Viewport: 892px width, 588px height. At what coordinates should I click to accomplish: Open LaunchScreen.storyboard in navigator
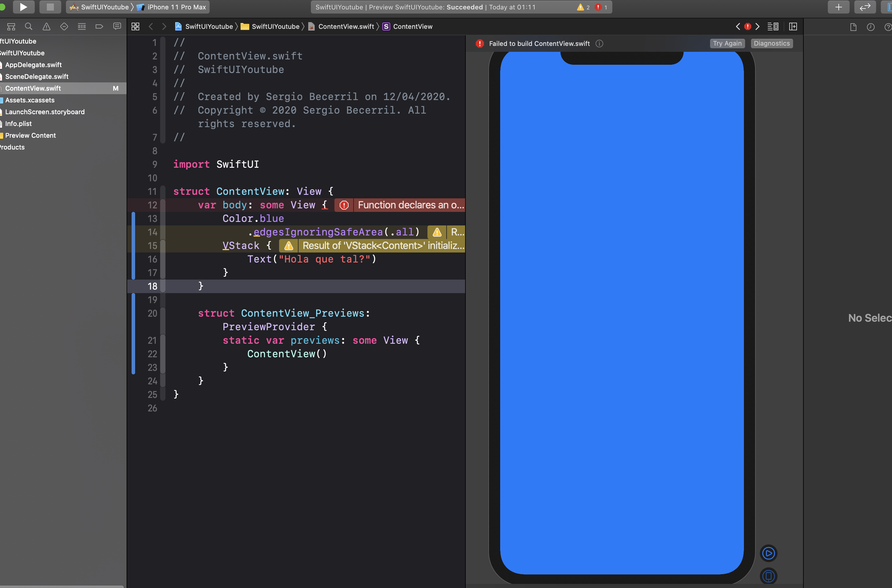tap(45, 112)
